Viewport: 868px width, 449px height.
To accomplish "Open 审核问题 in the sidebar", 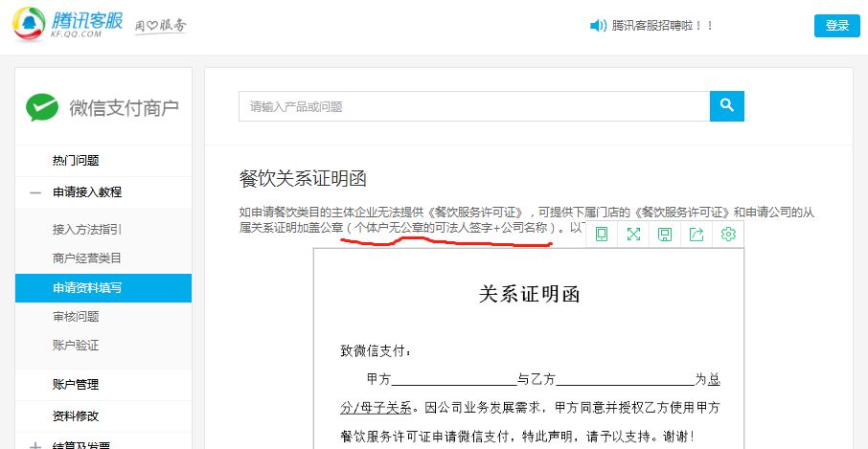I will (76, 316).
